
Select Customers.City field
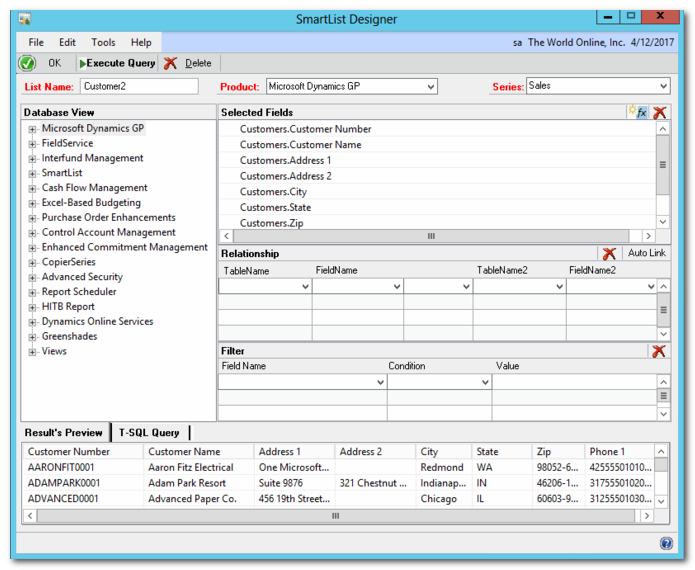click(273, 192)
